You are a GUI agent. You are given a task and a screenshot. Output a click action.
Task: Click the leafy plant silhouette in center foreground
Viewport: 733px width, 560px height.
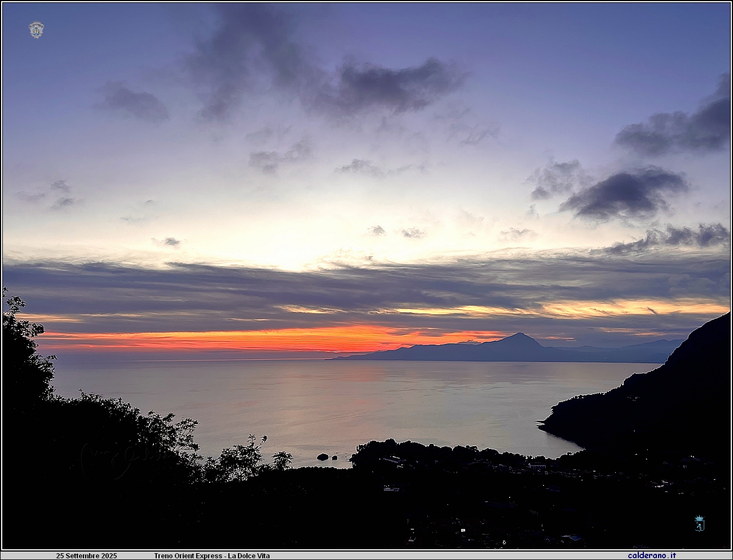coord(248,457)
